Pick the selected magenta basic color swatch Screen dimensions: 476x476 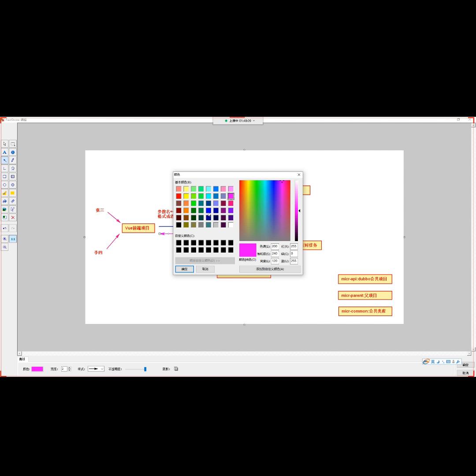231,196
